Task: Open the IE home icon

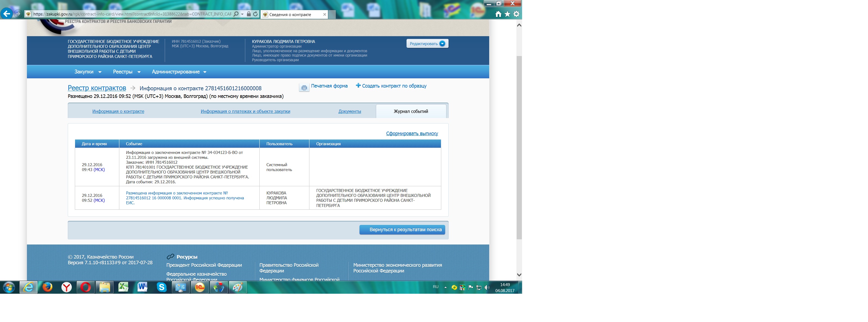Action: (498, 14)
